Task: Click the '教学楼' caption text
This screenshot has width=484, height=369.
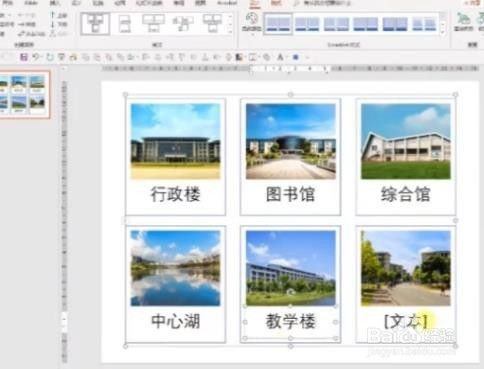Action: (290, 321)
